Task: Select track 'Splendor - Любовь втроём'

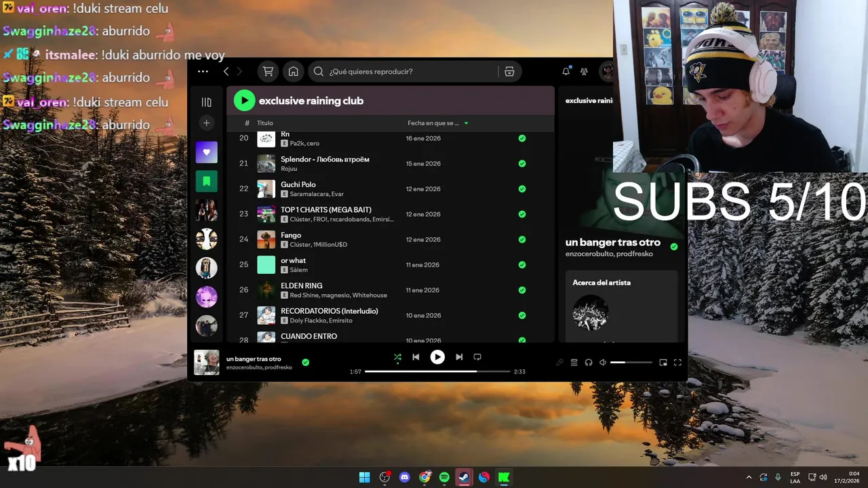Action: pyautogui.click(x=325, y=159)
